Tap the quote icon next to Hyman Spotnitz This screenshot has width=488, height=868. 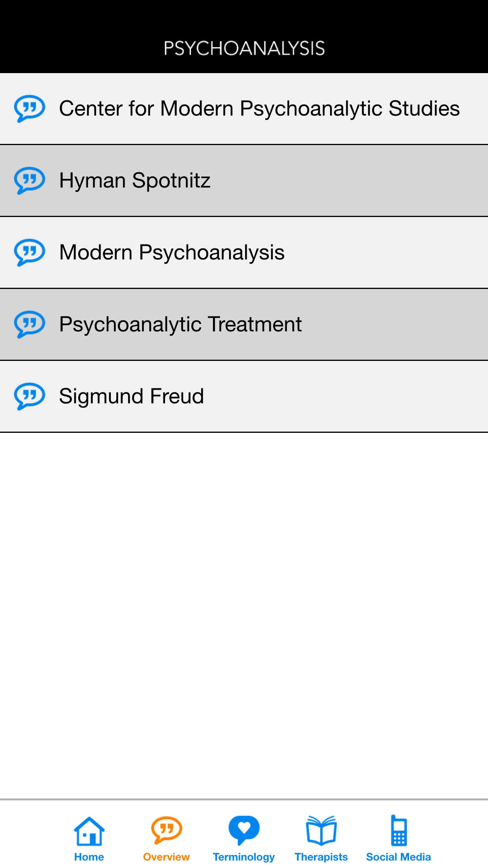[x=29, y=180]
